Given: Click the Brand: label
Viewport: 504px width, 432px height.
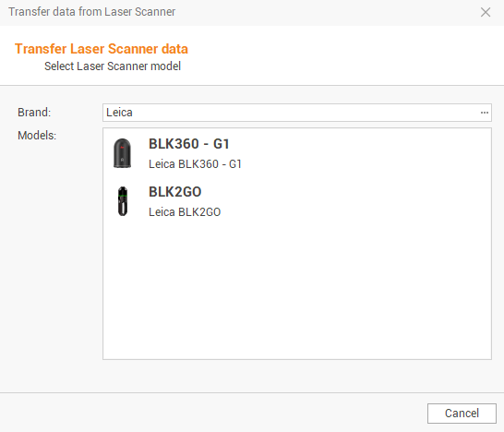Looking at the screenshot, I should (x=34, y=113).
